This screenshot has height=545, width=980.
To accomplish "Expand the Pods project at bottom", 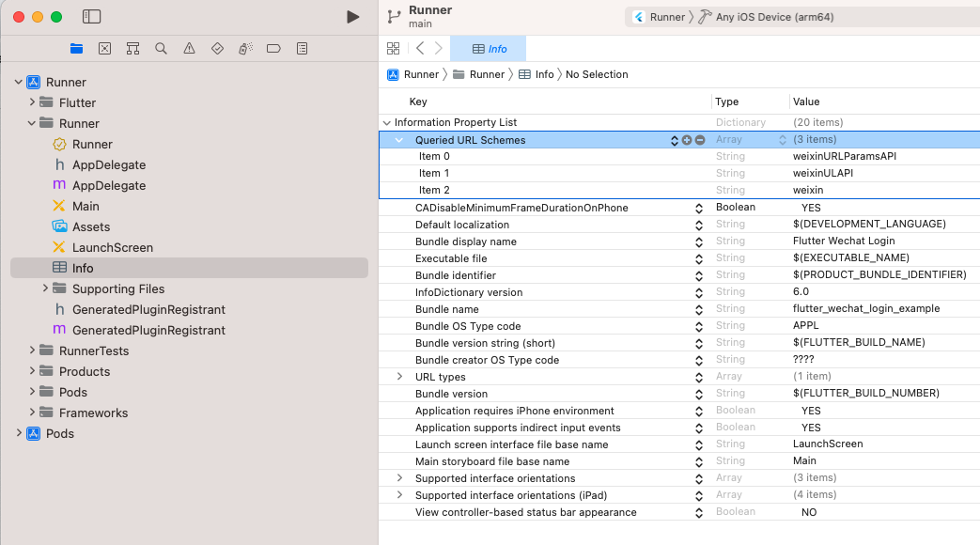I will coord(19,432).
